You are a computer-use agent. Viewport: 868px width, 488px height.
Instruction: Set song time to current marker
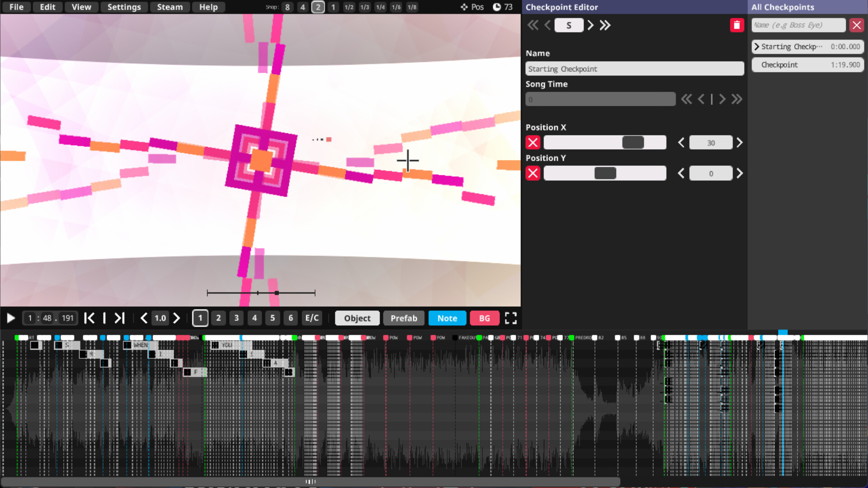712,99
